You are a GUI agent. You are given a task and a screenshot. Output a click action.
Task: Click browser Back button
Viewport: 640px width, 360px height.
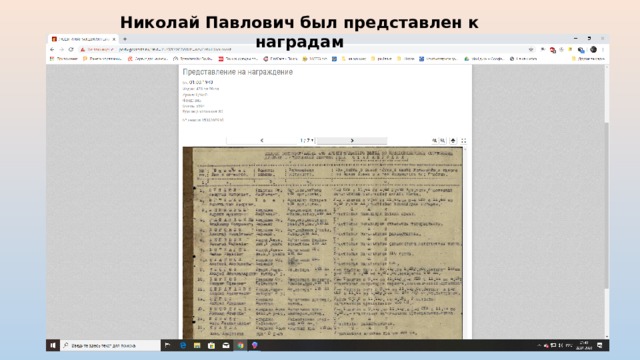pos(52,49)
